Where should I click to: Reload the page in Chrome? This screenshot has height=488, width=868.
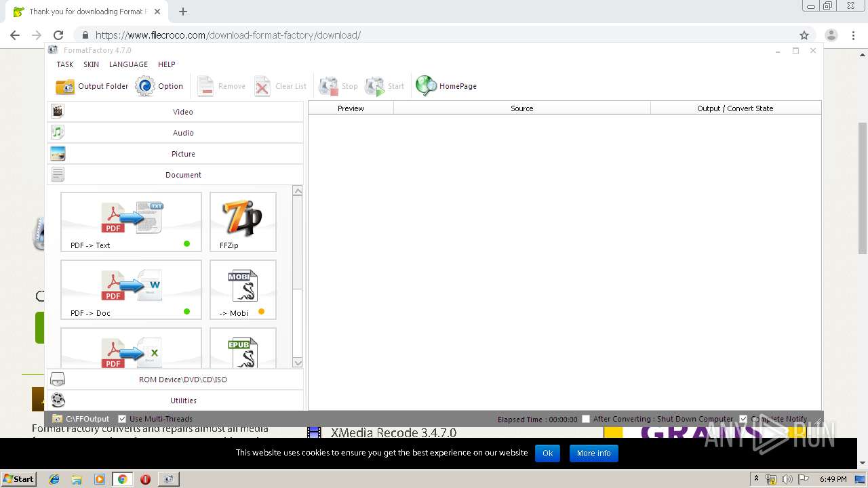[58, 35]
